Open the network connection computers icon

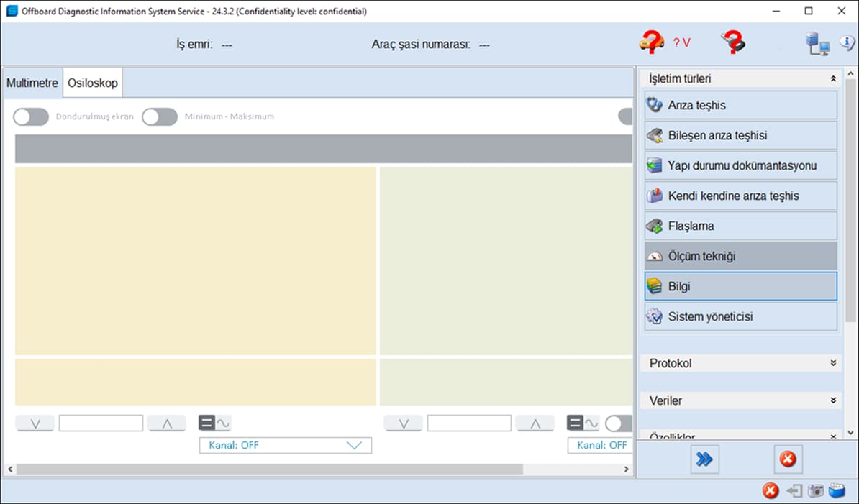817,44
